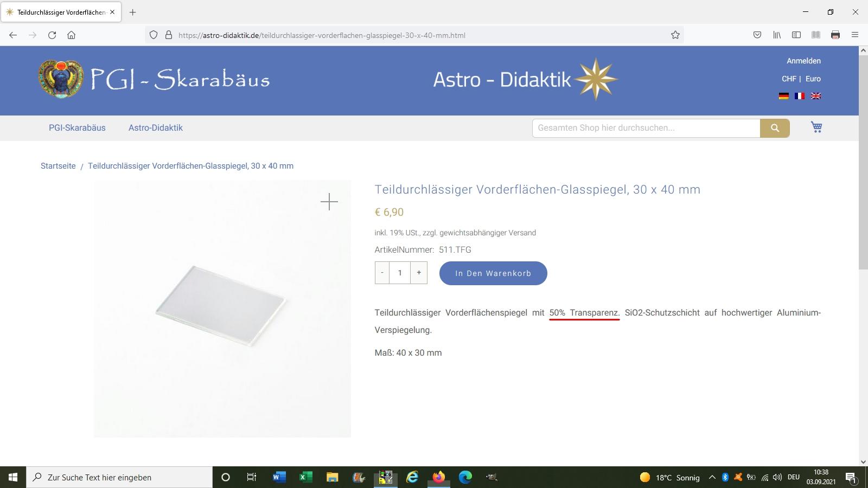868x488 pixels.
Task: Open the Bluetooth tray icon
Action: tap(725, 477)
